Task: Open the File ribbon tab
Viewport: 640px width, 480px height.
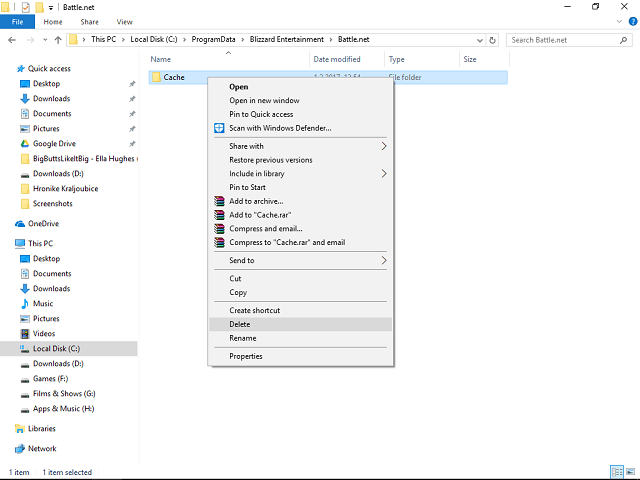Action: (x=17, y=22)
